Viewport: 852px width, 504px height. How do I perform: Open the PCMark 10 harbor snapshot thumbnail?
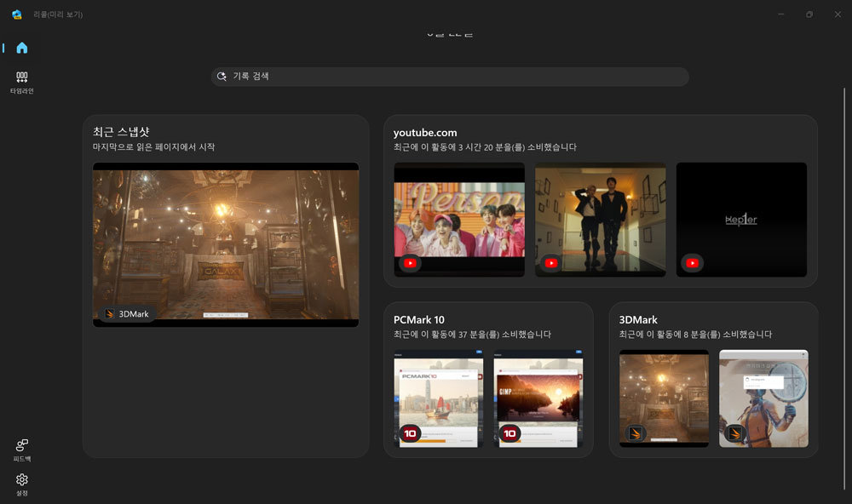pyautogui.click(x=439, y=398)
